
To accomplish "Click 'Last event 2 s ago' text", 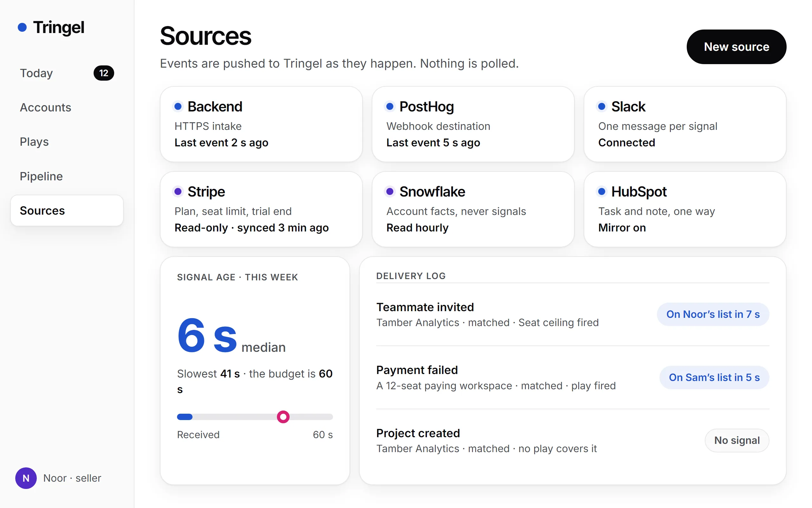I will click(221, 143).
